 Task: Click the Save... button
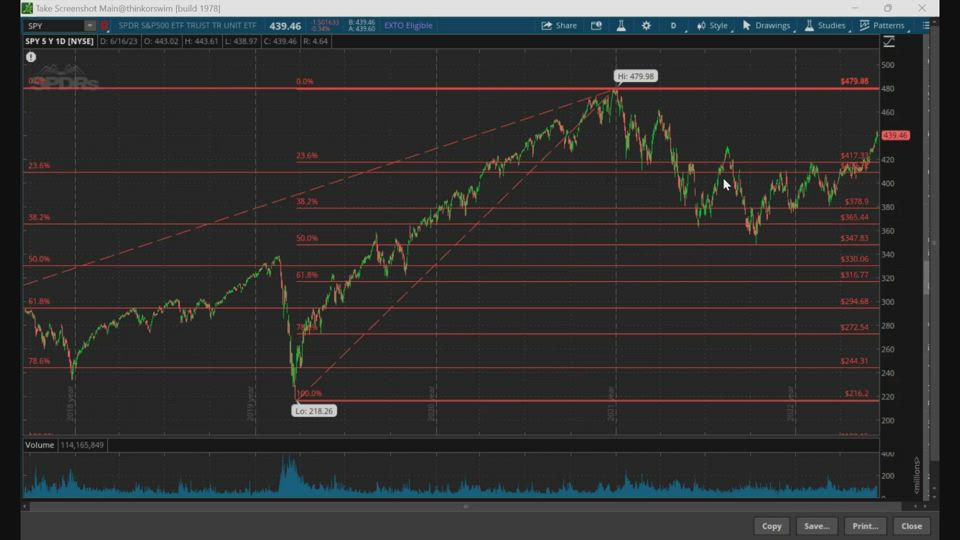coord(816,526)
